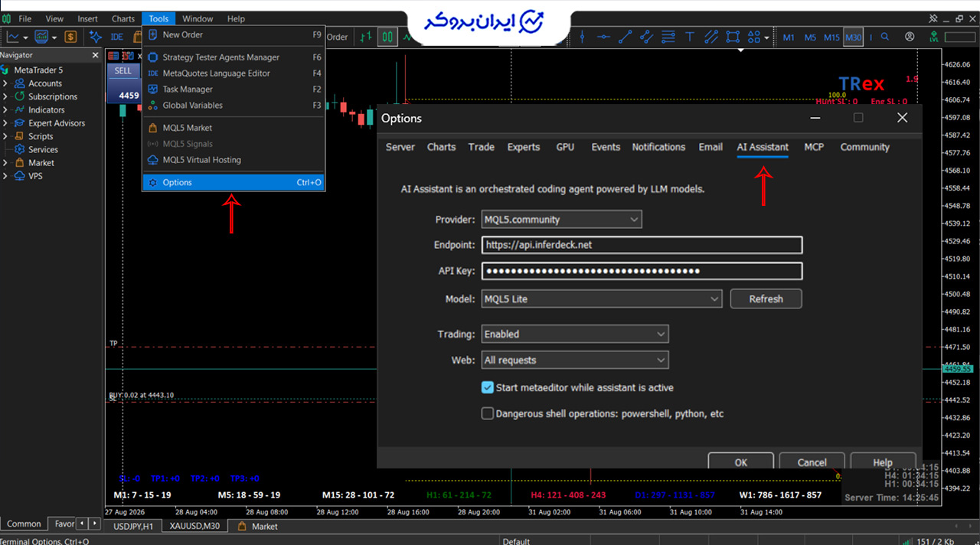Select the text label tool
Viewport: 980px width, 545px height.
tap(690, 37)
